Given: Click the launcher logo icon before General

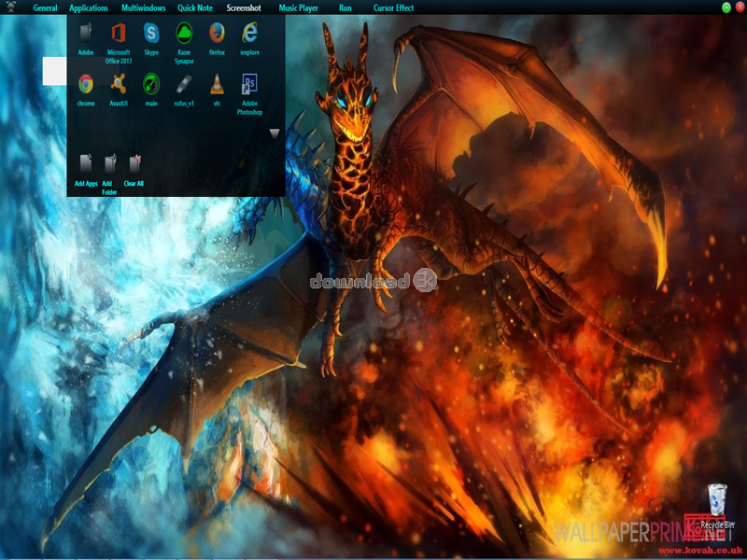Looking at the screenshot, I should point(10,7).
